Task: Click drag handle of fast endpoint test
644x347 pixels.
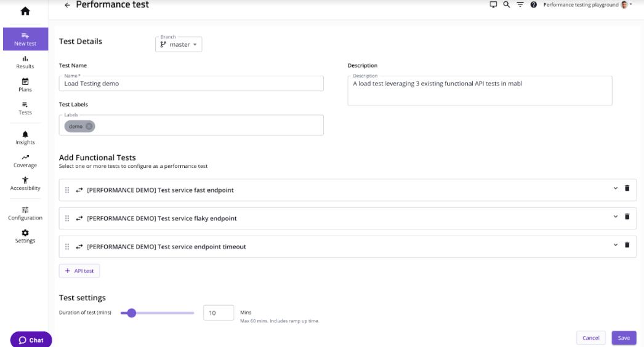Action: coord(67,190)
